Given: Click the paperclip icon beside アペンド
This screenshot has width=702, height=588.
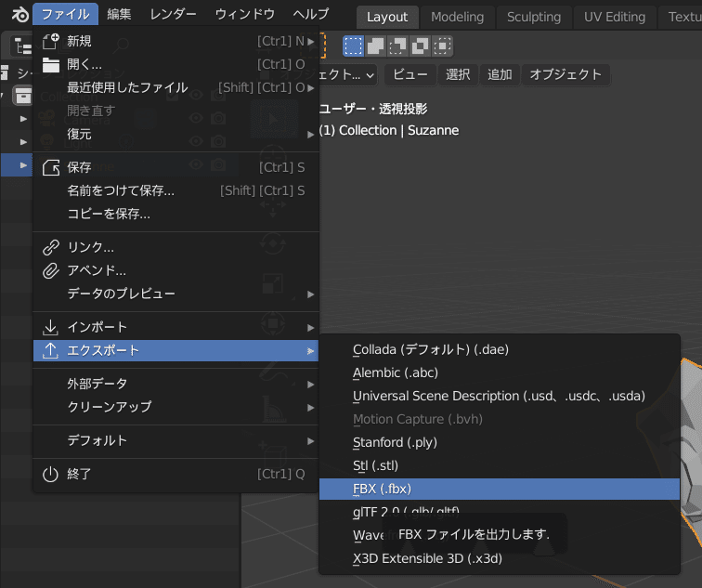Looking at the screenshot, I should coord(50,270).
